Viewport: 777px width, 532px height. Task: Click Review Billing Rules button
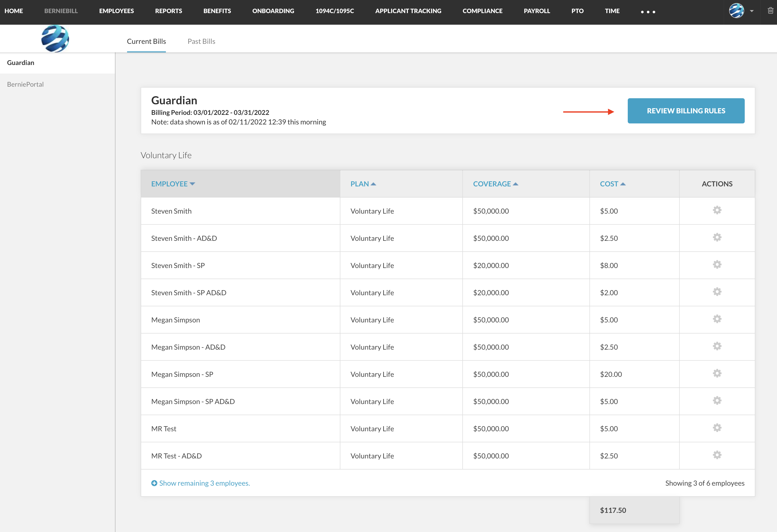coord(686,111)
